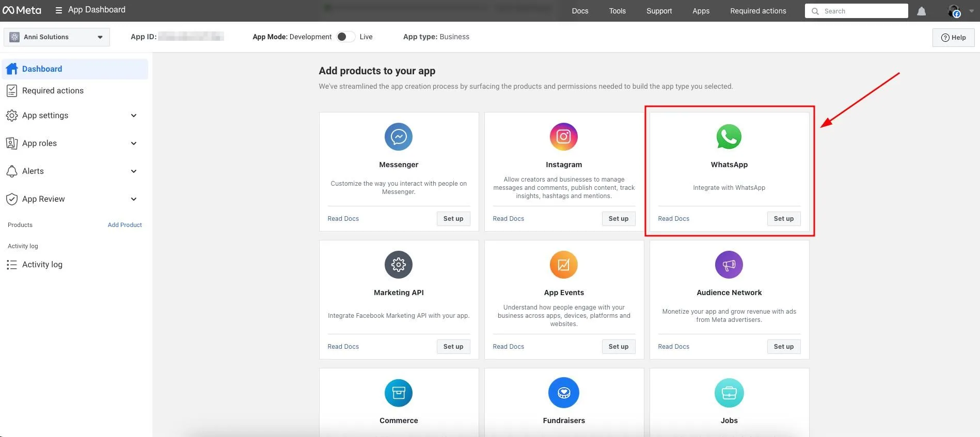
Task: Set up the WhatsApp product
Action: 784,219
